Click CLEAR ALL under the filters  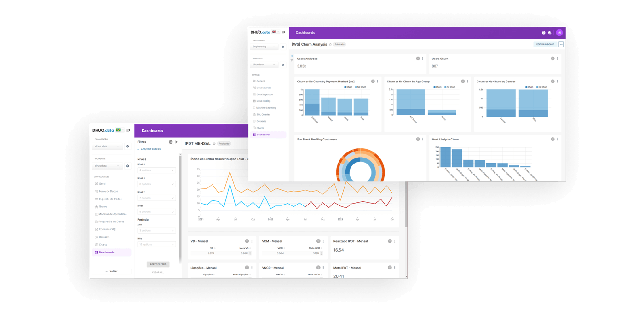158,272
